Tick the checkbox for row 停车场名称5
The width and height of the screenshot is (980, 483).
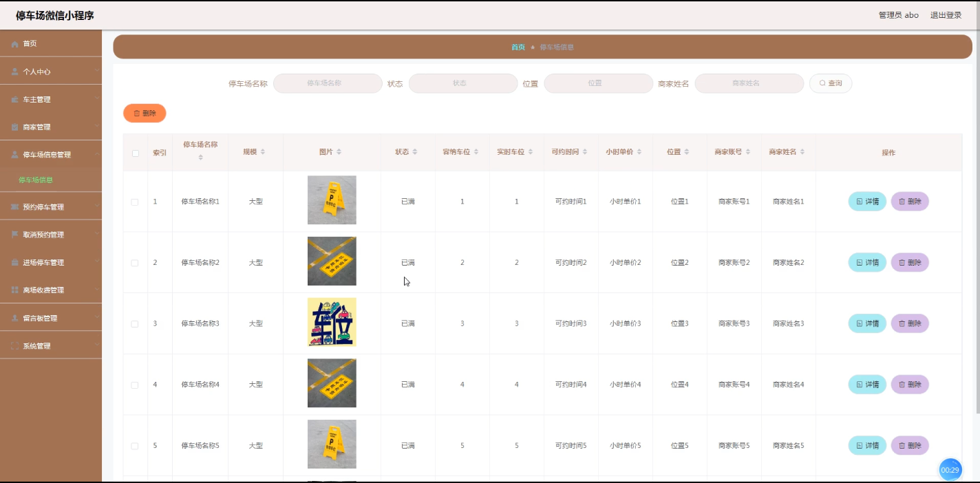pyautogui.click(x=135, y=447)
